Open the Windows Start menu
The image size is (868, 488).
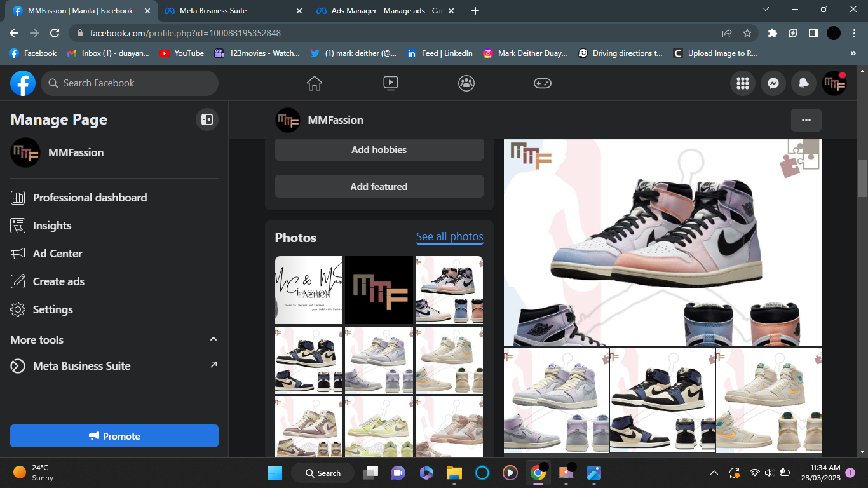coord(275,473)
